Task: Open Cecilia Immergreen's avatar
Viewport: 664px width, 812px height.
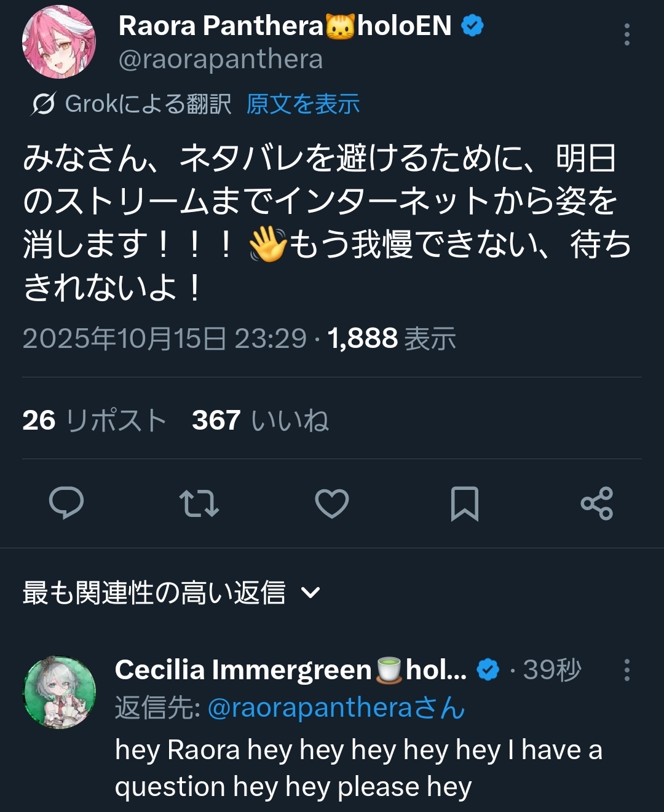Action: (60, 692)
